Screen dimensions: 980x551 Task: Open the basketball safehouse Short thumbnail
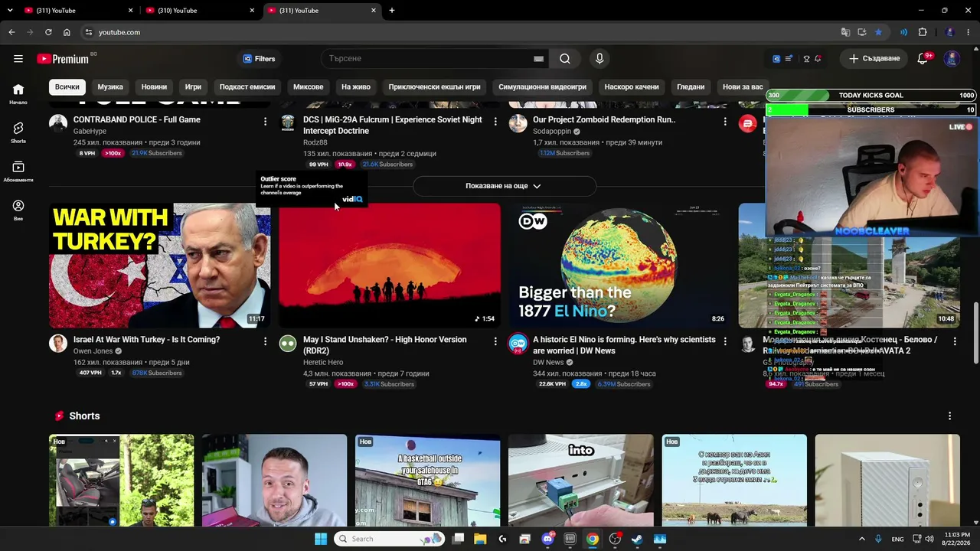428,481
